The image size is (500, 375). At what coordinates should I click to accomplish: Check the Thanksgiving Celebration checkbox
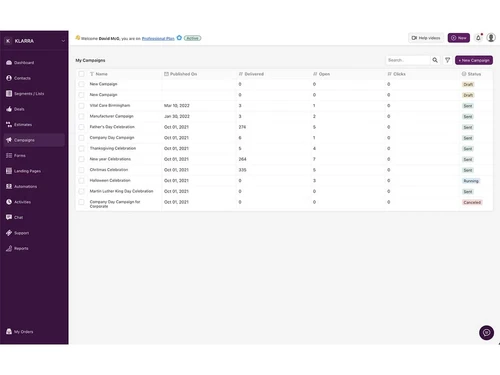tap(81, 148)
